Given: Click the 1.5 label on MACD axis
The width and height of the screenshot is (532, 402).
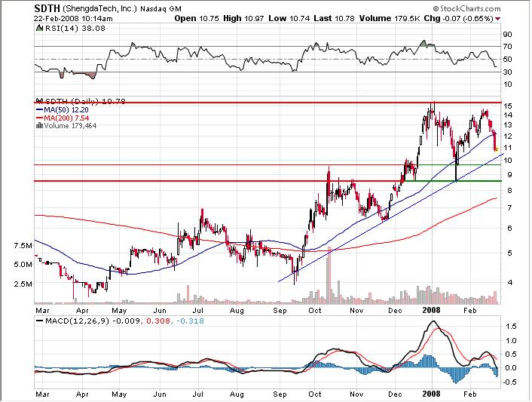Looking at the screenshot, I should pyautogui.click(x=511, y=327).
